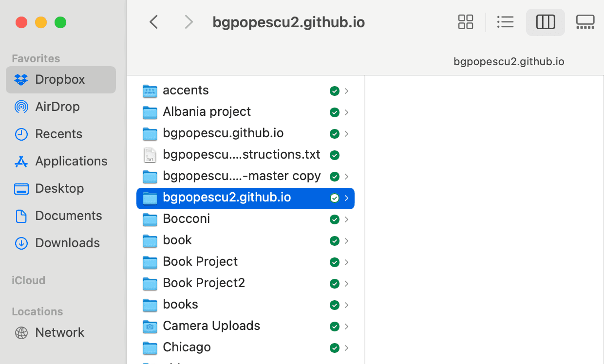Click sync status checkmark for Chicago
Viewport: 604px width, 364px height.
click(x=334, y=348)
